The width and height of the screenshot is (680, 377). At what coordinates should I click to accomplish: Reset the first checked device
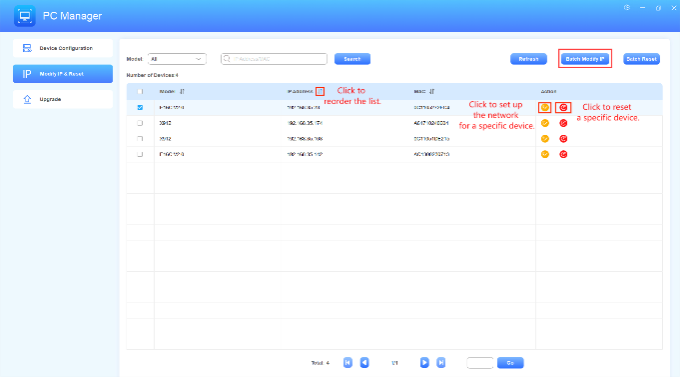(563, 108)
